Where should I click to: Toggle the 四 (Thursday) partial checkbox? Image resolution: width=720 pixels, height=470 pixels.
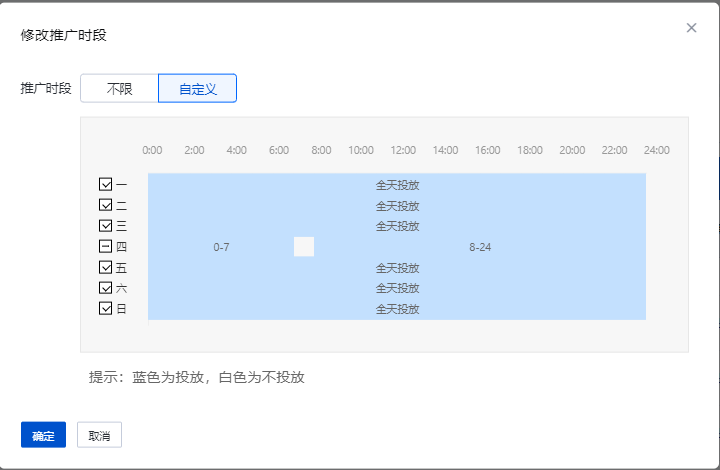[106, 247]
